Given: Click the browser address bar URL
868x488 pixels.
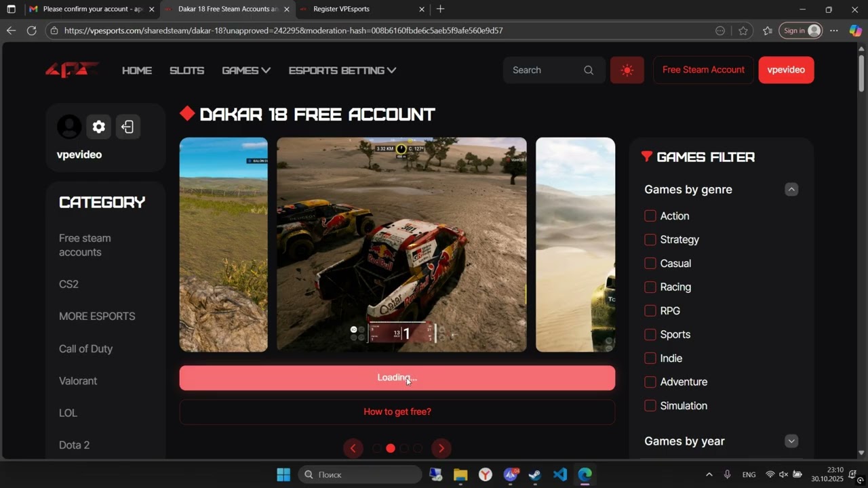Looking at the screenshot, I should point(283,30).
